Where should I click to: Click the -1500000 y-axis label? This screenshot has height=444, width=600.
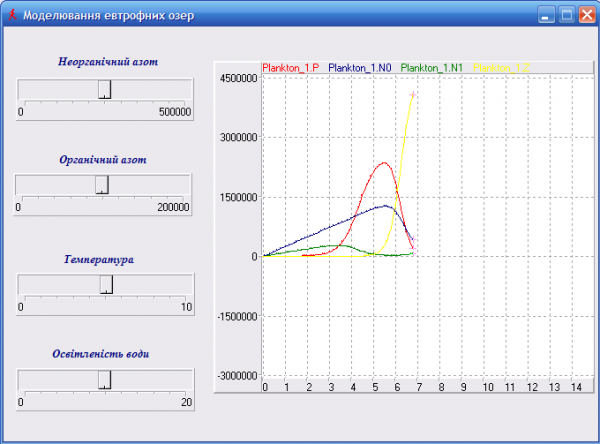[237, 317]
